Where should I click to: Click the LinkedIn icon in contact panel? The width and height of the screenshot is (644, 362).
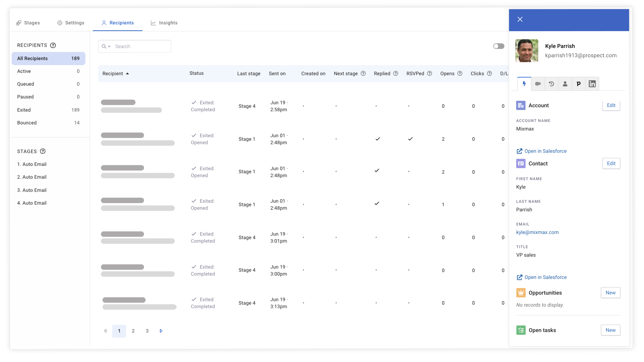tap(592, 84)
